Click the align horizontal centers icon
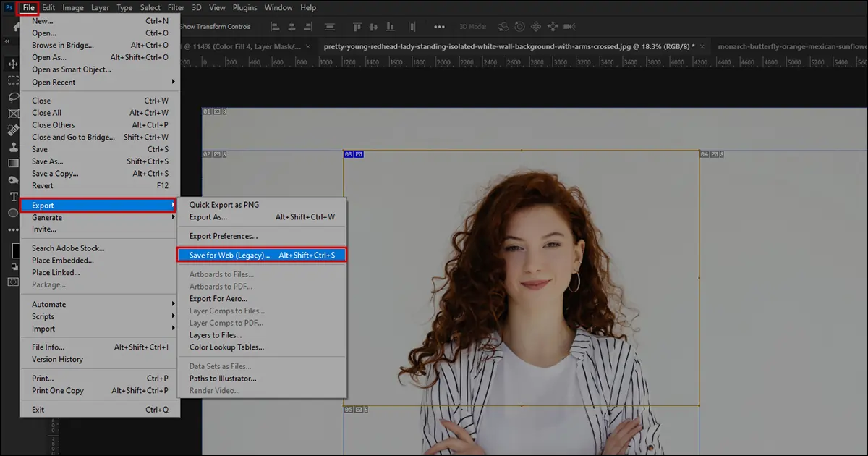 tap(292, 27)
